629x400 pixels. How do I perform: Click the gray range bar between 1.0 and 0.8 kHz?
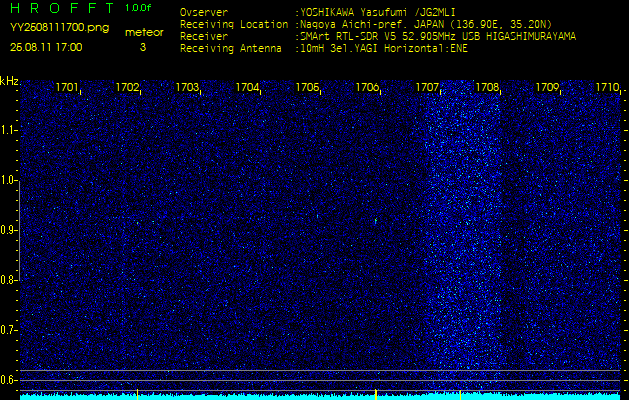[x=19, y=231]
